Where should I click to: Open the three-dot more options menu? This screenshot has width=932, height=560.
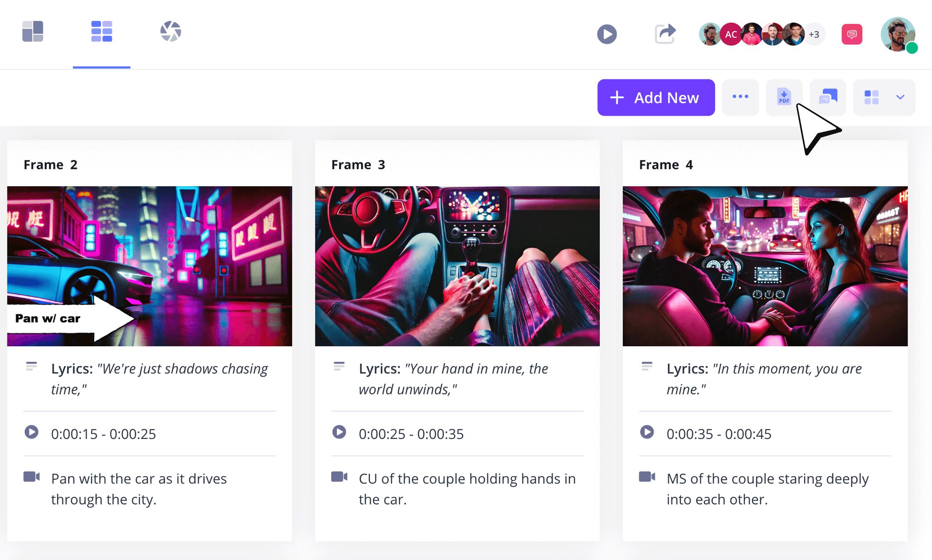click(740, 97)
